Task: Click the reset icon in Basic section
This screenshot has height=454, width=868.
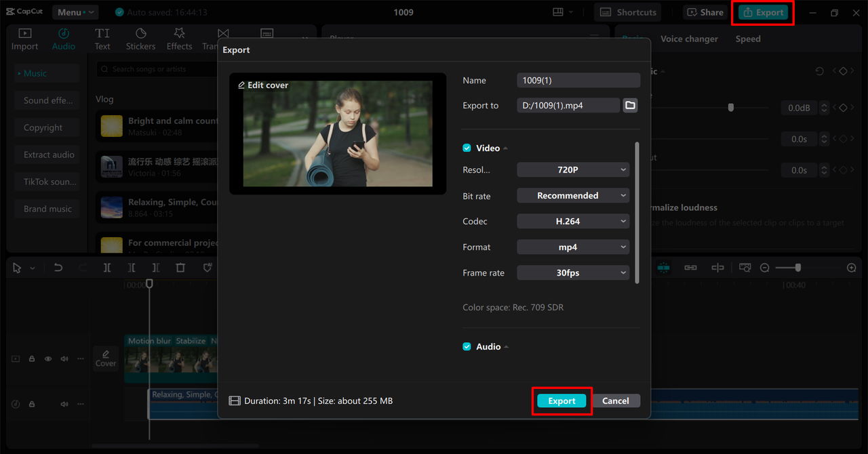Action: pyautogui.click(x=819, y=71)
